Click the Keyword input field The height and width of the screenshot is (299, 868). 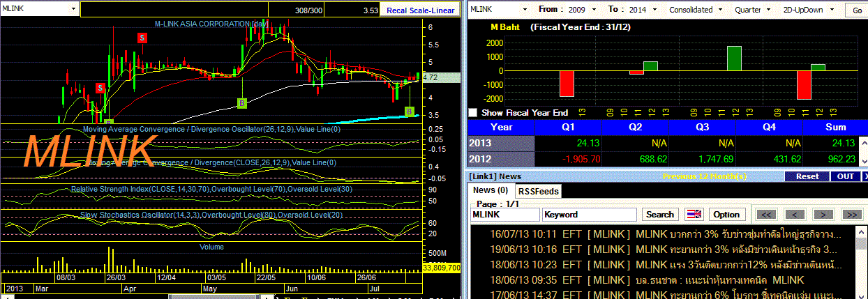pyautogui.click(x=590, y=215)
